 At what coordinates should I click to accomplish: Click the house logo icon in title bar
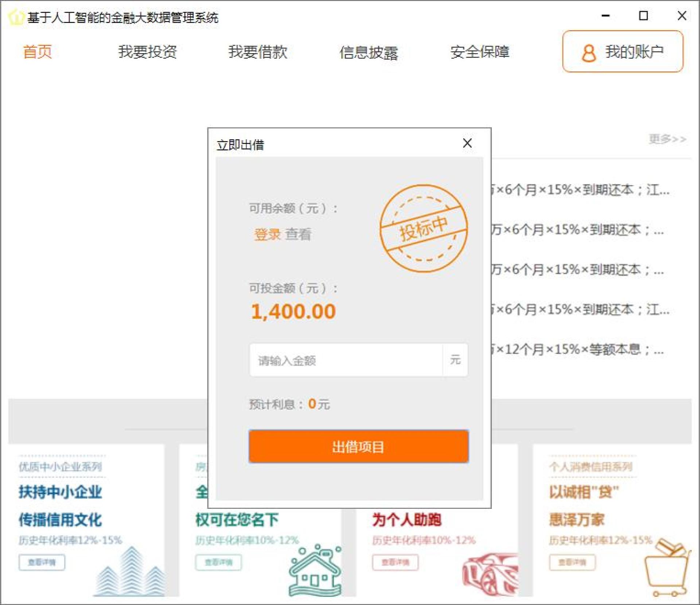coord(16,17)
